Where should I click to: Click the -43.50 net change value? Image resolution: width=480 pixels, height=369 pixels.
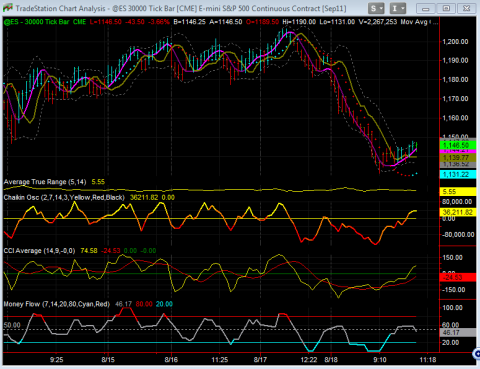tap(135, 22)
